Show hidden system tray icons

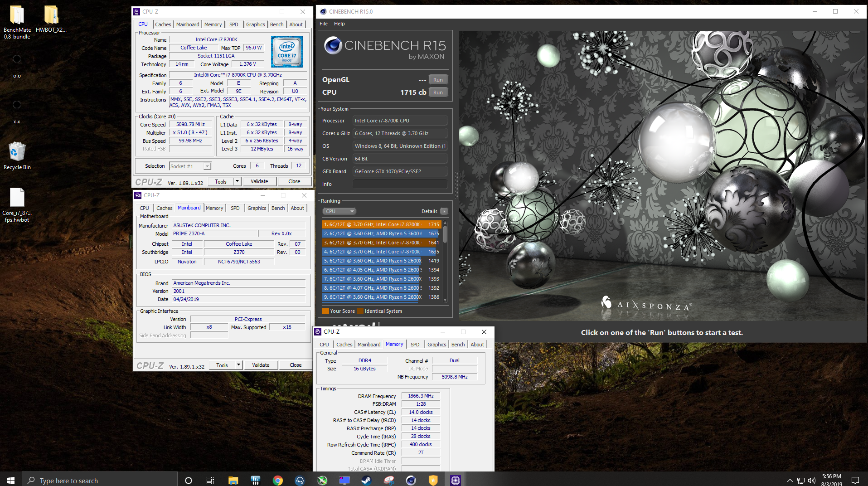(x=790, y=481)
